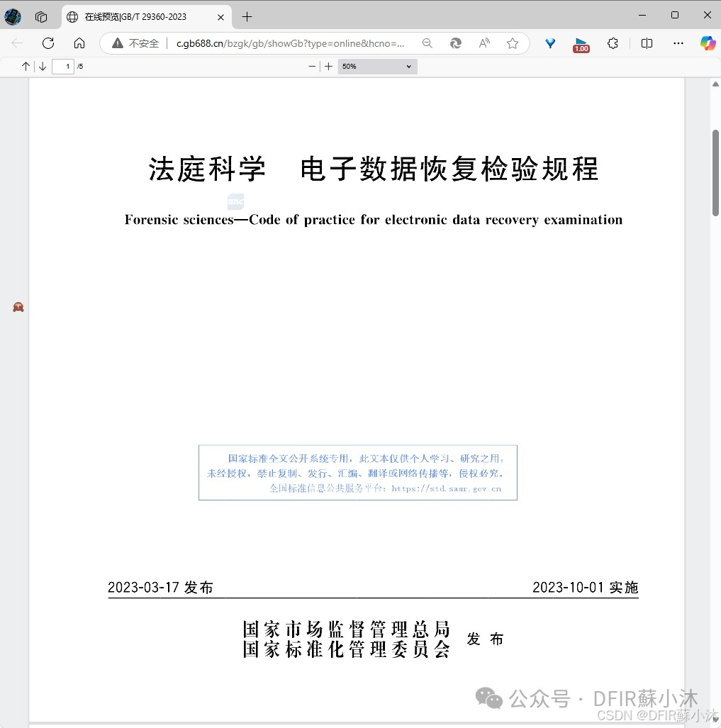Click the vertical scrollbar thumb
The height and width of the screenshot is (728, 721).
(x=715, y=173)
